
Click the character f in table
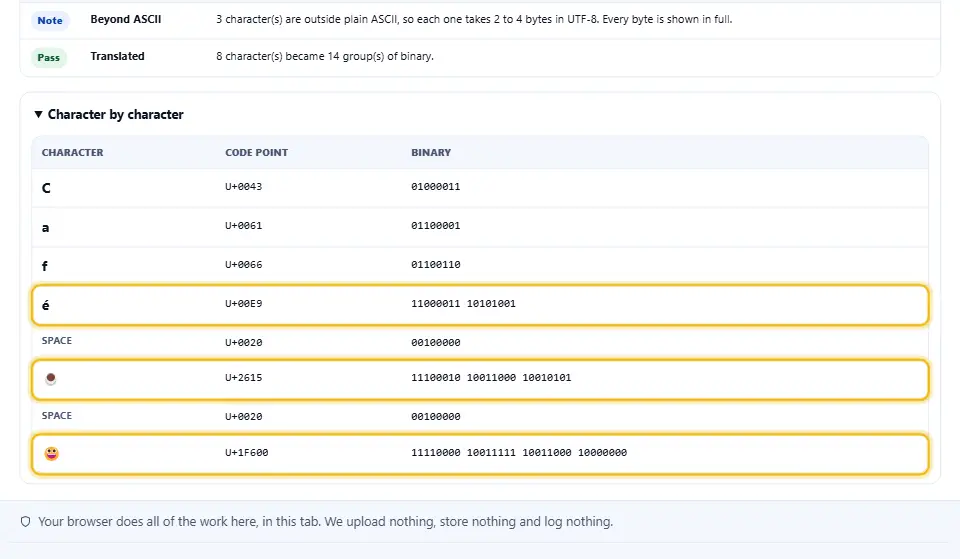pyautogui.click(x=45, y=266)
